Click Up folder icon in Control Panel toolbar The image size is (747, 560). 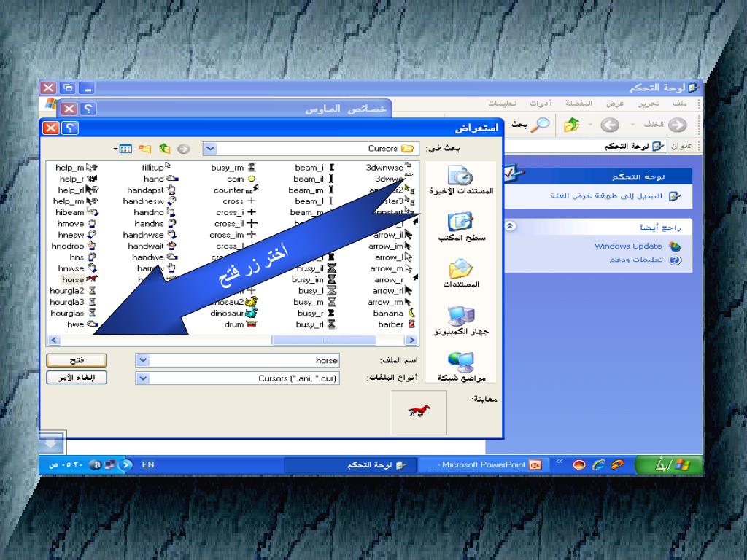(x=572, y=125)
